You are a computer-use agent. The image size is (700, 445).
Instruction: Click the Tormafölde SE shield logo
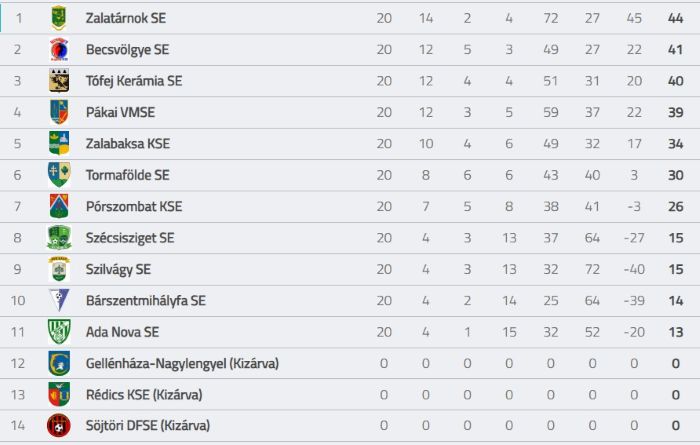click(x=59, y=175)
